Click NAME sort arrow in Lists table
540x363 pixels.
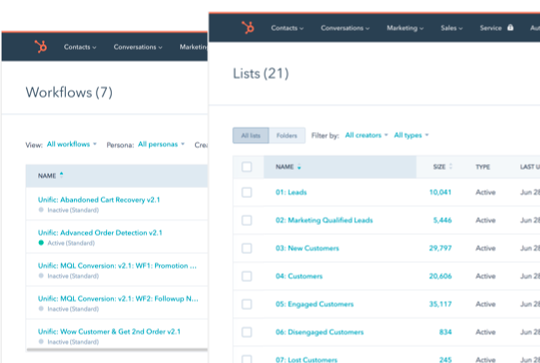tap(299, 167)
